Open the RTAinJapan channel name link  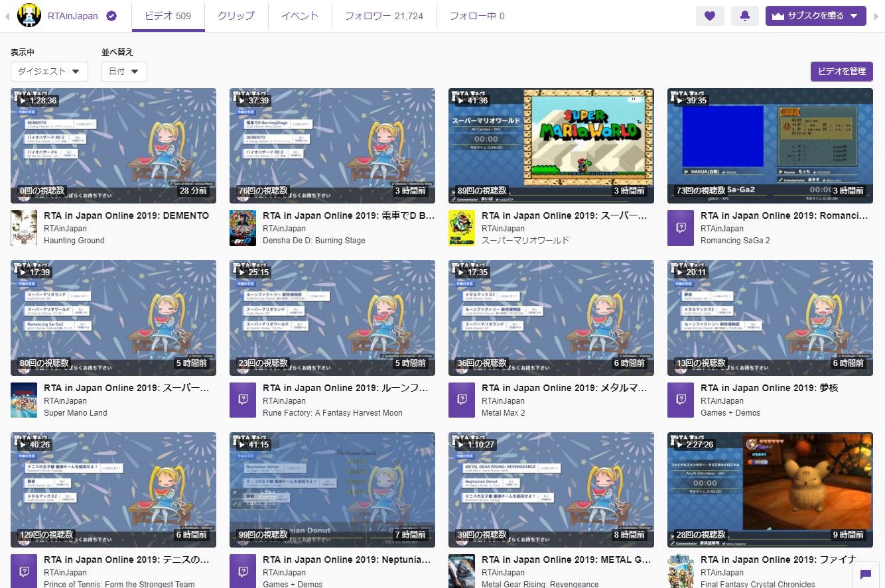73,16
